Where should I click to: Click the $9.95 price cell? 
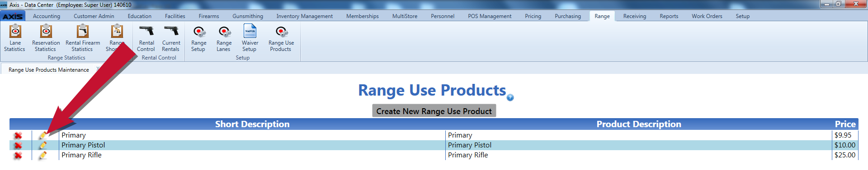pyautogui.click(x=845, y=135)
